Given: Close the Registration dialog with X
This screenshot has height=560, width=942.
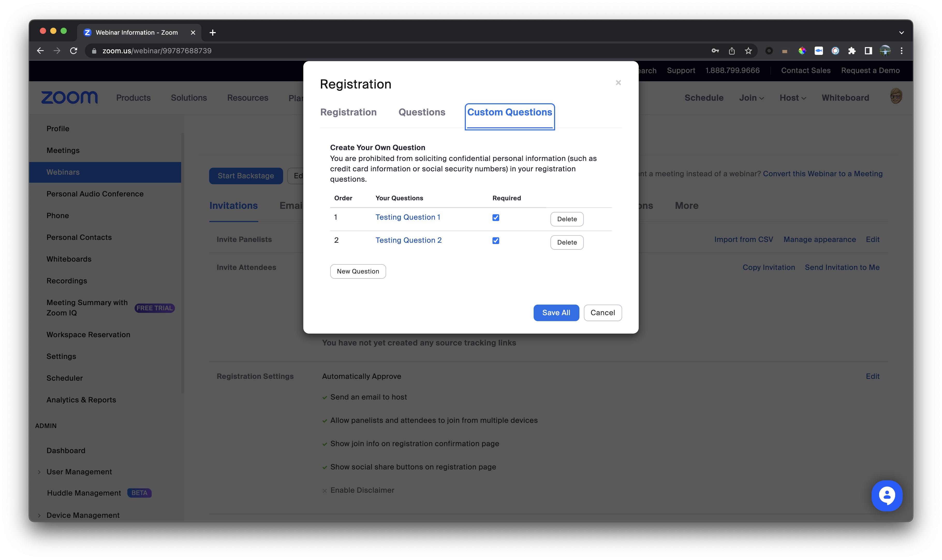Looking at the screenshot, I should [618, 83].
